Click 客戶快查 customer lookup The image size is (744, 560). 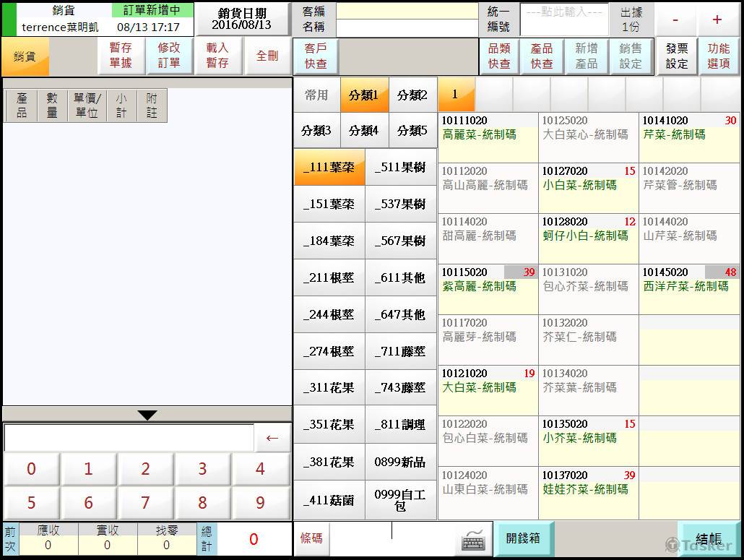[x=316, y=56]
